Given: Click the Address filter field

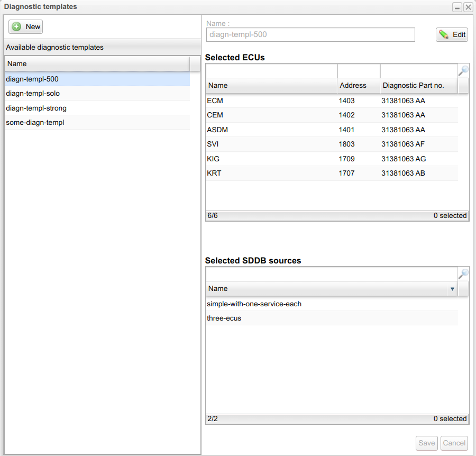Looking at the screenshot, I should coord(358,71).
